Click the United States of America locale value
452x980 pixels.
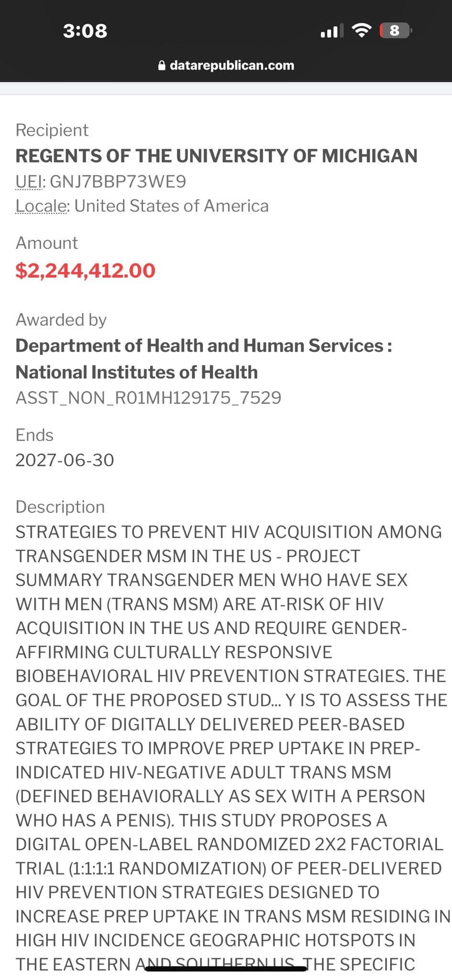171,206
